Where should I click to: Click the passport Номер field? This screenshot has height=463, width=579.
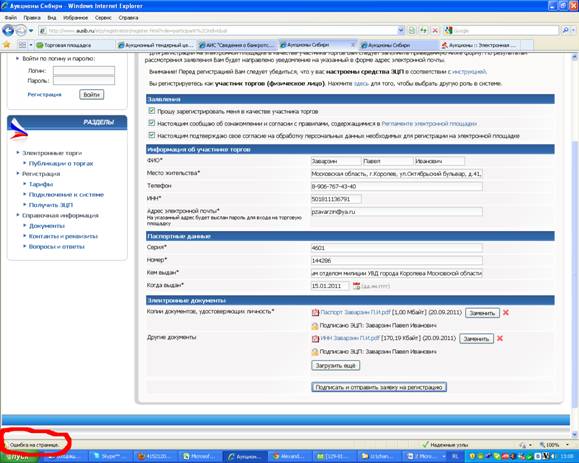[x=397, y=261]
